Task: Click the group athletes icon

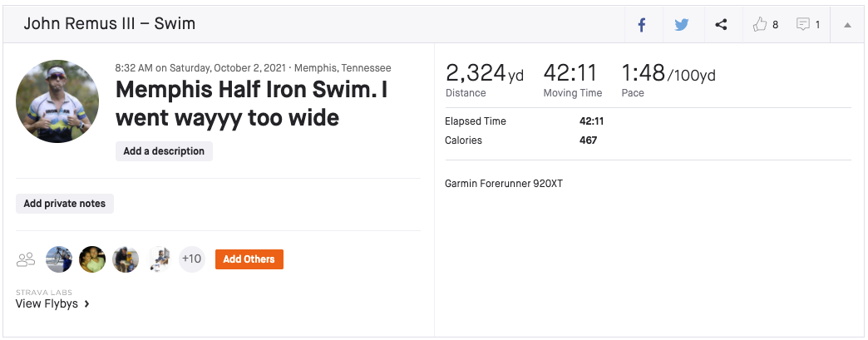Action: pyautogui.click(x=26, y=259)
